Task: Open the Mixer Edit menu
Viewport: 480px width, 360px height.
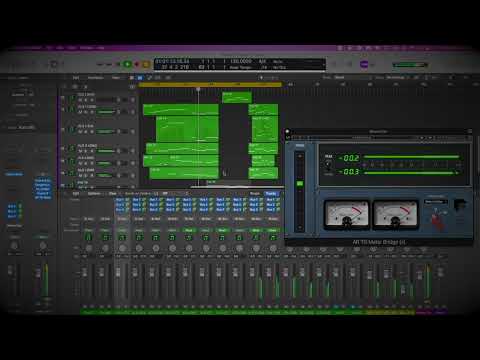Action: tap(76, 194)
